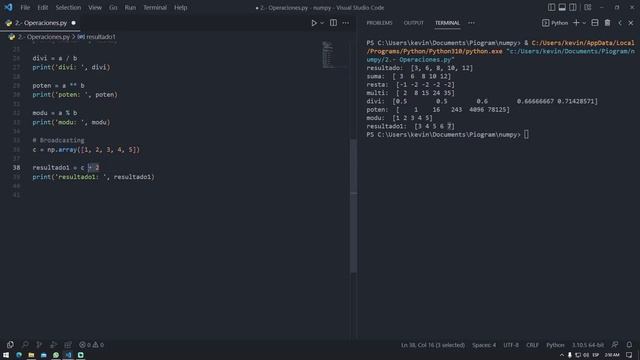Move panel using left chevron icon

click(620, 23)
